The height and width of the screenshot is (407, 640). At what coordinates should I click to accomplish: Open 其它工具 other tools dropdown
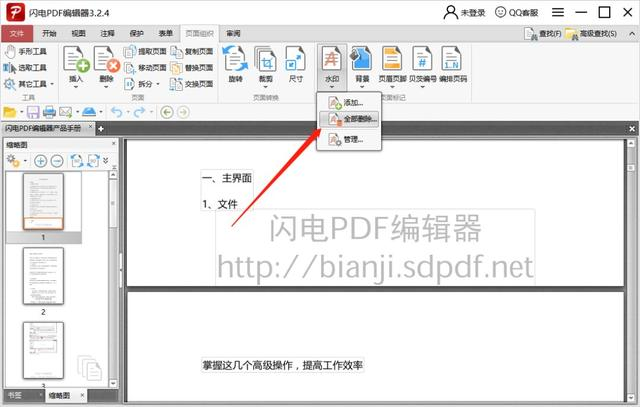pos(29,84)
